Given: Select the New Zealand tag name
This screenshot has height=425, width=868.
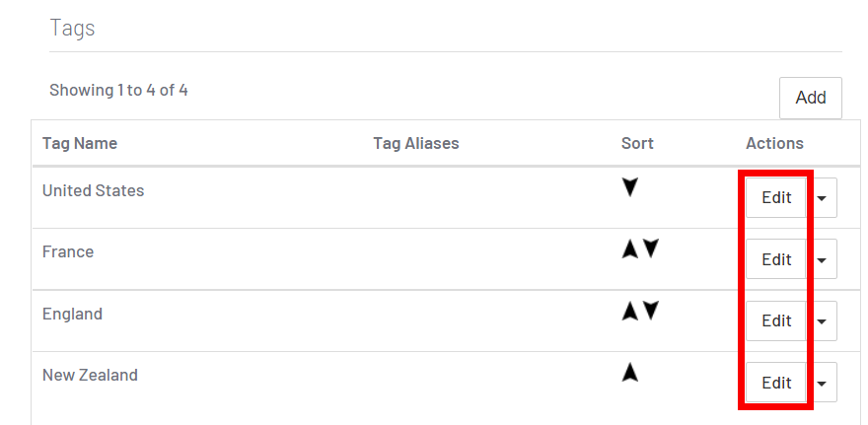Looking at the screenshot, I should point(90,375).
